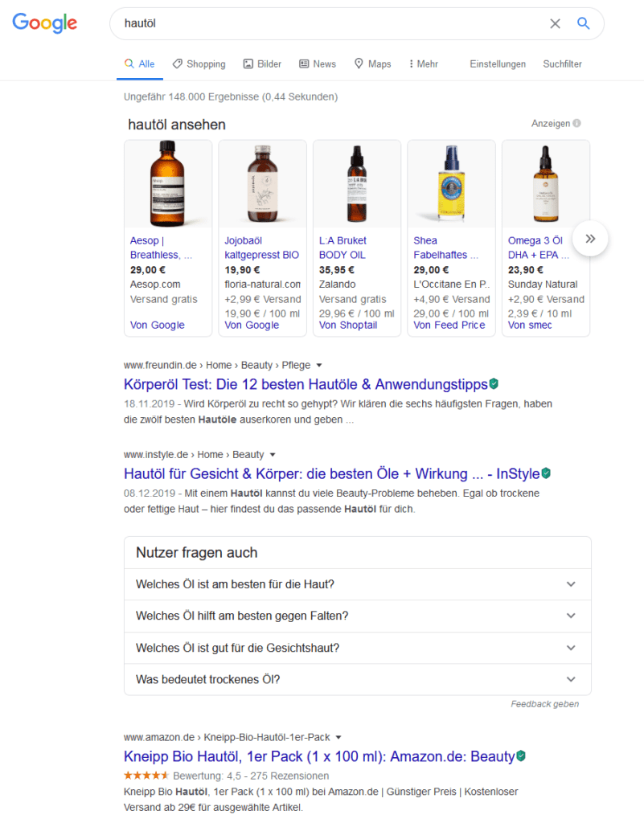Open the Omega 3 Öl dropper bottle image
Image resolution: width=644 pixels, height=823 pixels.
(x=546, y=184)
